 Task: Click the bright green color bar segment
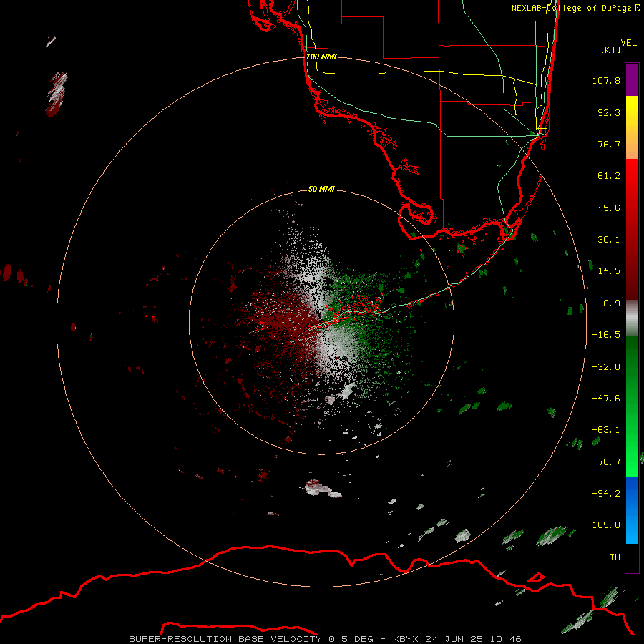coord(632,406)
